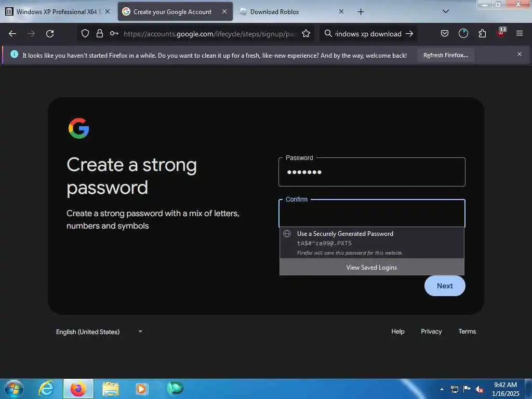Show hidden tray icons arrow
This screenshot has height=399, width=532.
click(x=442, y=389)
